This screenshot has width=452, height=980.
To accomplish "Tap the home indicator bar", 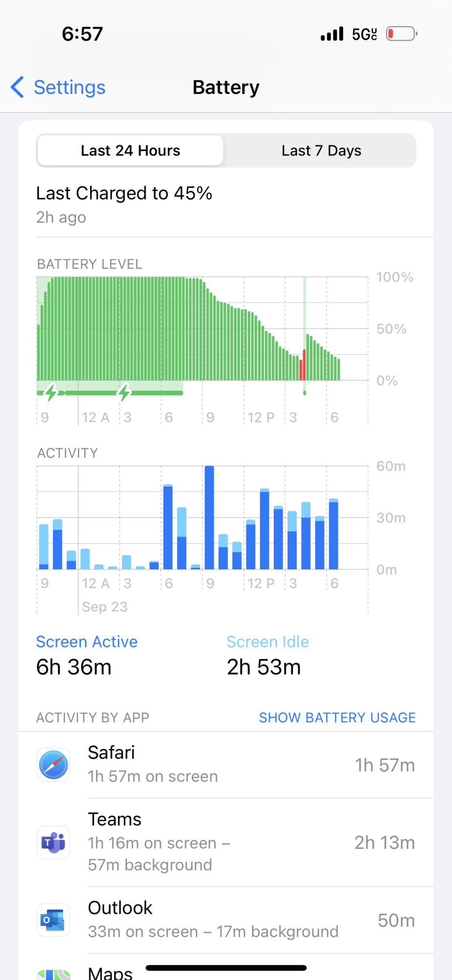I will click(226, 968).
